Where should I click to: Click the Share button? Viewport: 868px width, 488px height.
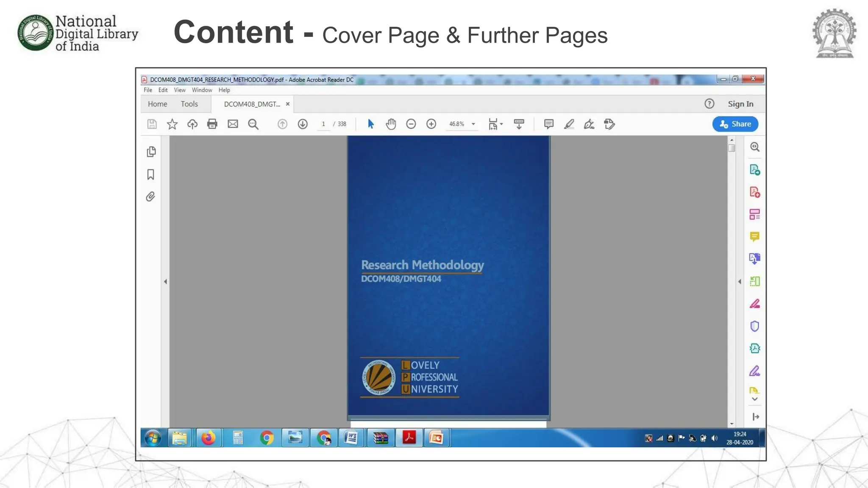(735, 124)
